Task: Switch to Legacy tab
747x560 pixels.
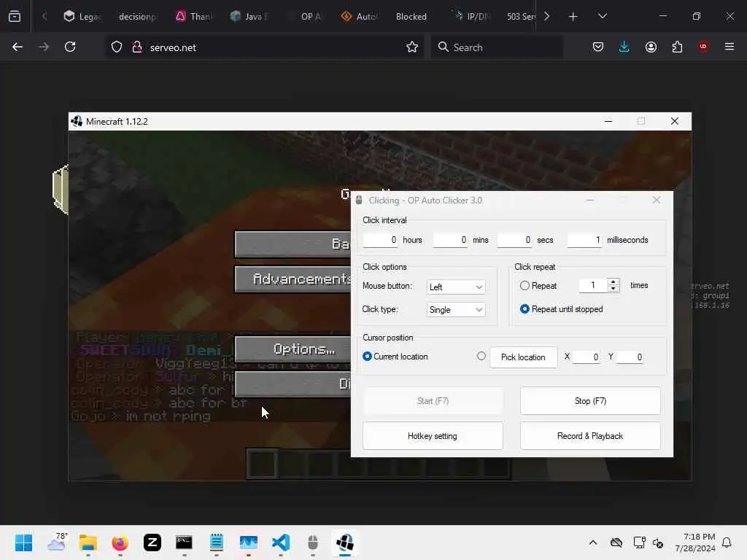Action: 82,17
